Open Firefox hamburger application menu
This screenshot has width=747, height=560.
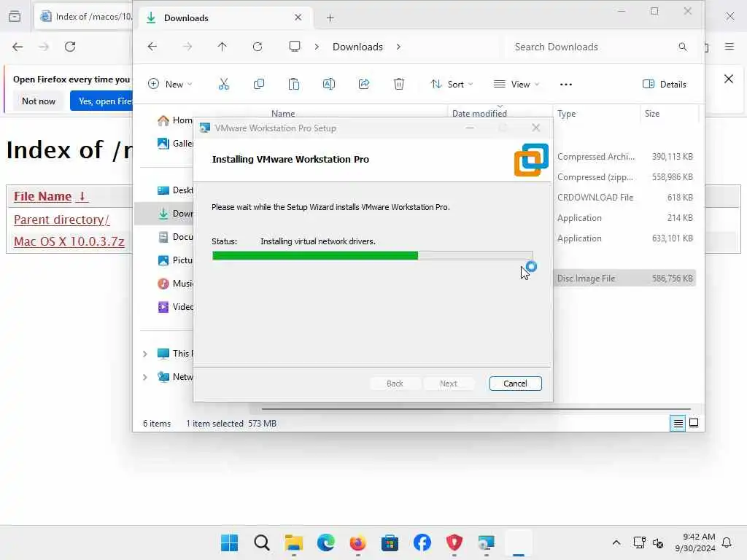729,47
